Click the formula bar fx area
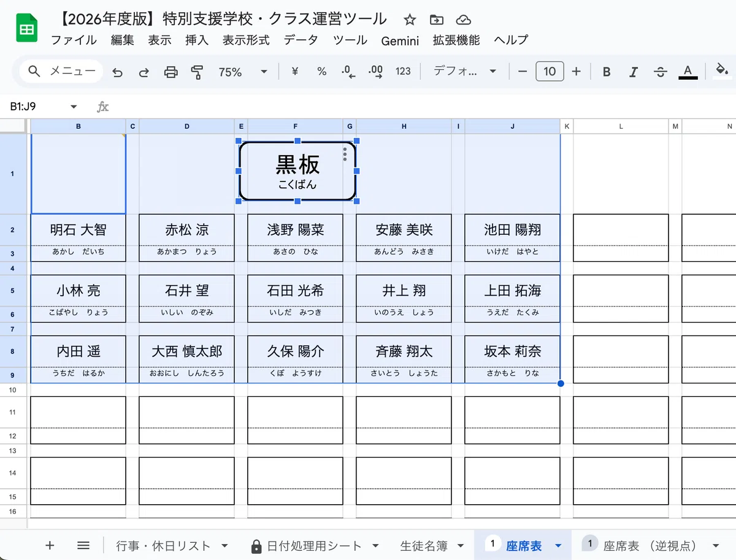Viewport: 736px width, 560px height. [x=103, y=107]
